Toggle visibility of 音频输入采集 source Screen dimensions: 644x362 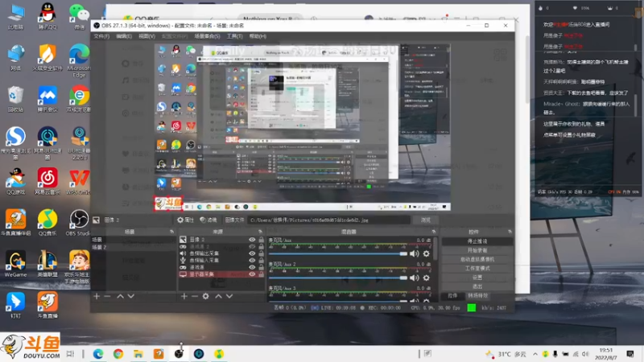[252, 260]
